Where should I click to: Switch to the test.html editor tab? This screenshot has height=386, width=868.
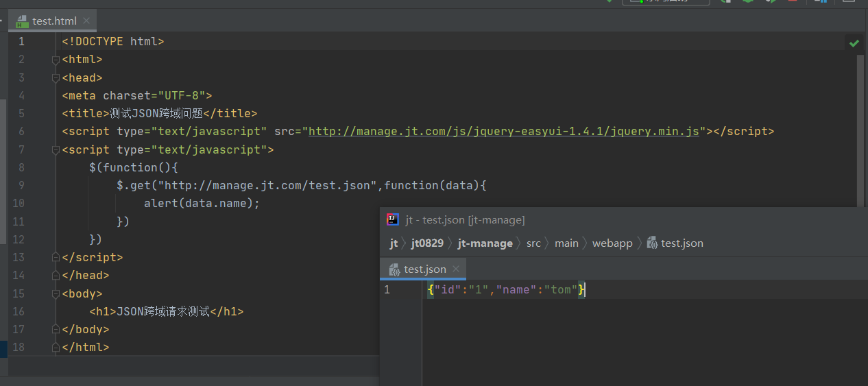point(53,21)
